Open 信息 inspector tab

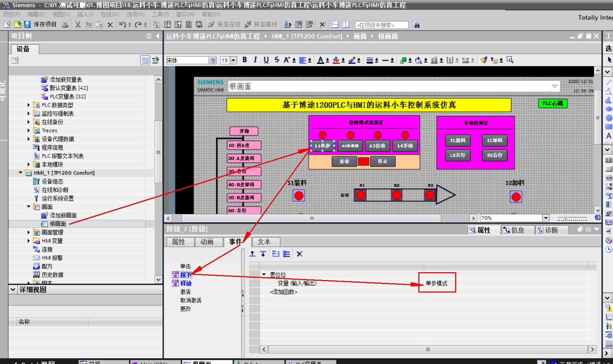pos(517,230)
